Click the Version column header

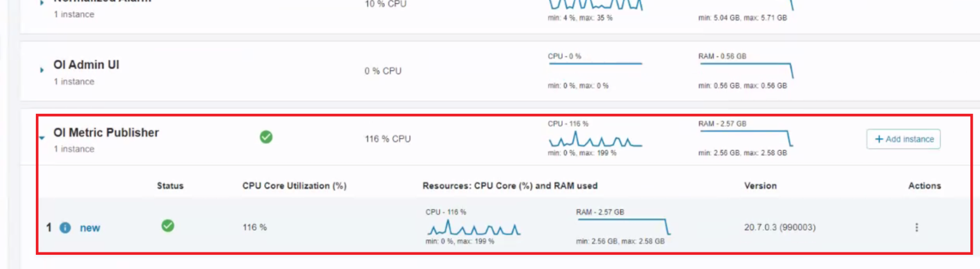(760, 185)
